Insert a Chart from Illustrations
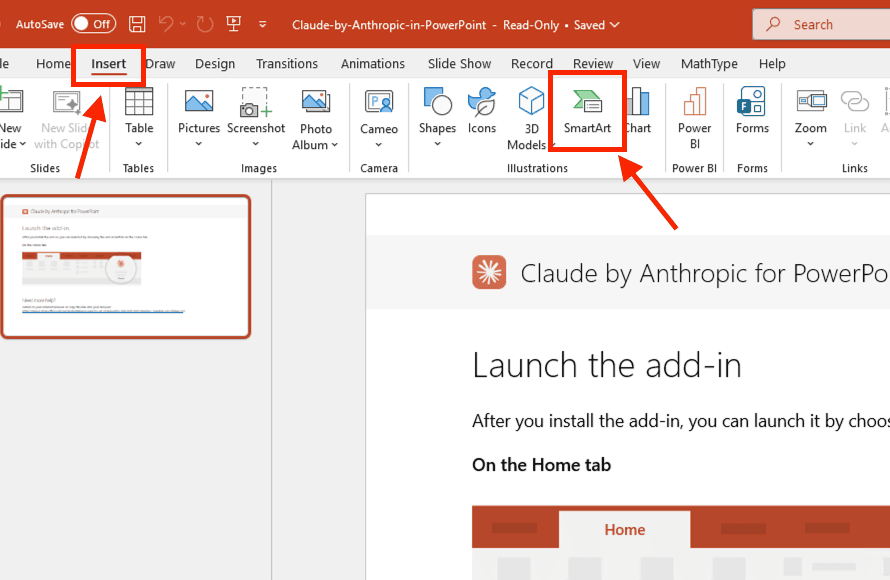The height and width of the screenshot is (580, 890). tap(638, 111)
